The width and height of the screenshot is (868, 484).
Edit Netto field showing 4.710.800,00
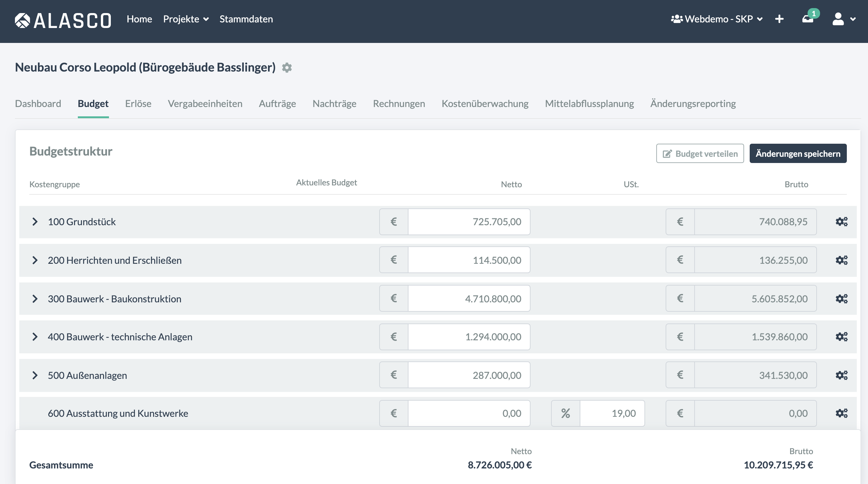point(469,298)
